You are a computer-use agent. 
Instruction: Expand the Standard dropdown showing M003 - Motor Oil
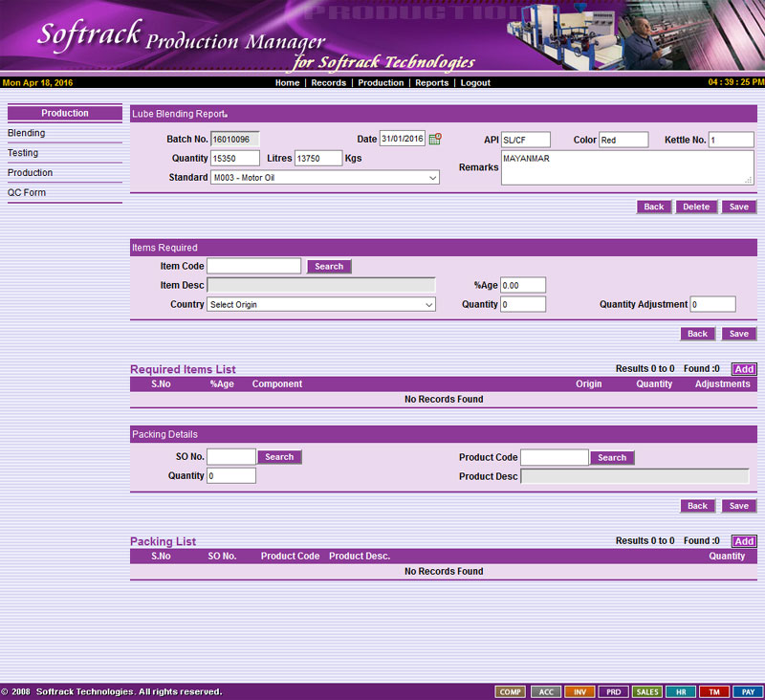tap(324, 178)
